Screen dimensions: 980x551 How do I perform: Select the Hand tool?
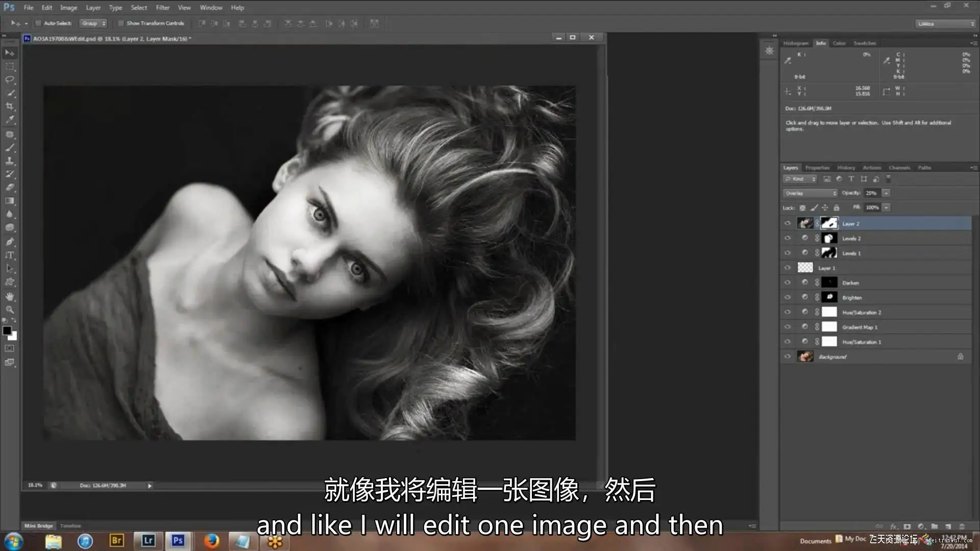click(10, 296)
